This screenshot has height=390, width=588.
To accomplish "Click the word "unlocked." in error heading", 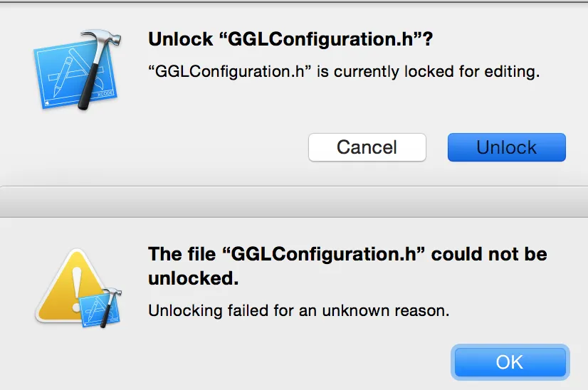I will (192, 278).
